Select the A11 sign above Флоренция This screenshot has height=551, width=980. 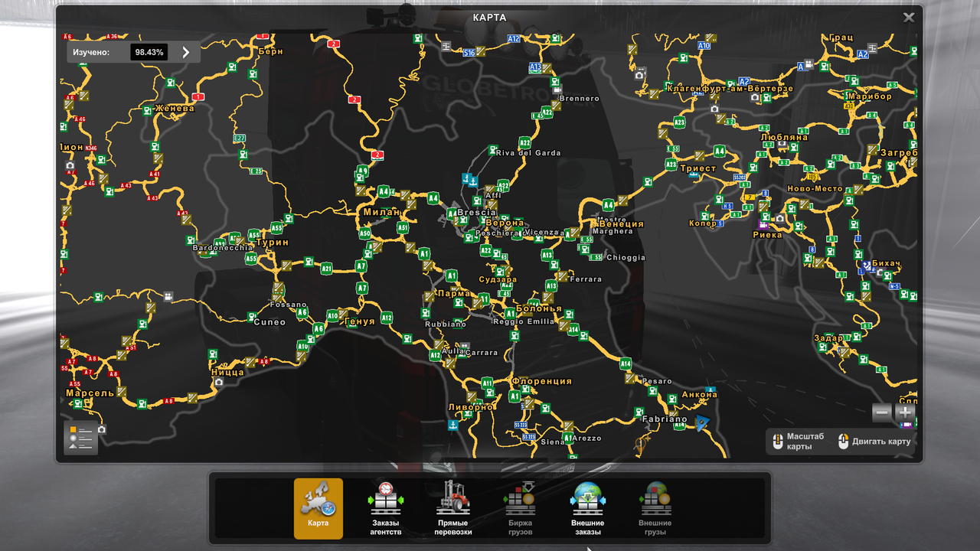click(487, 383)
